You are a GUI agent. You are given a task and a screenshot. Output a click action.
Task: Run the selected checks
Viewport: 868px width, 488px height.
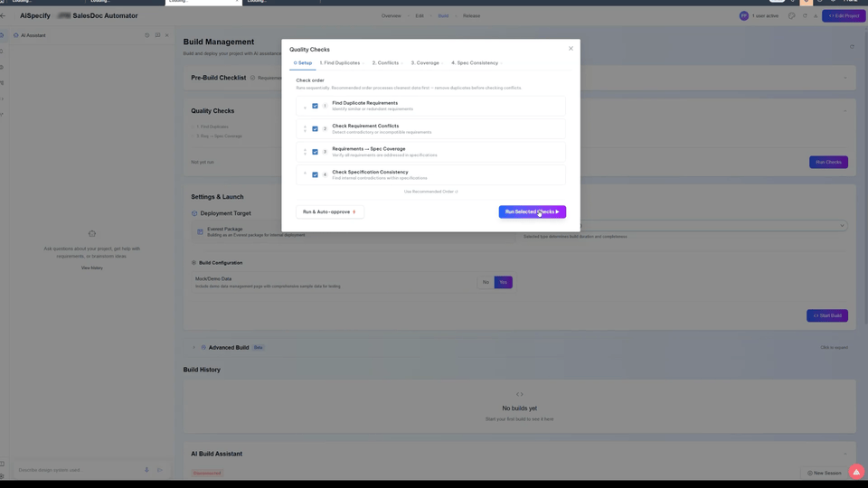(x=532, y=211)
